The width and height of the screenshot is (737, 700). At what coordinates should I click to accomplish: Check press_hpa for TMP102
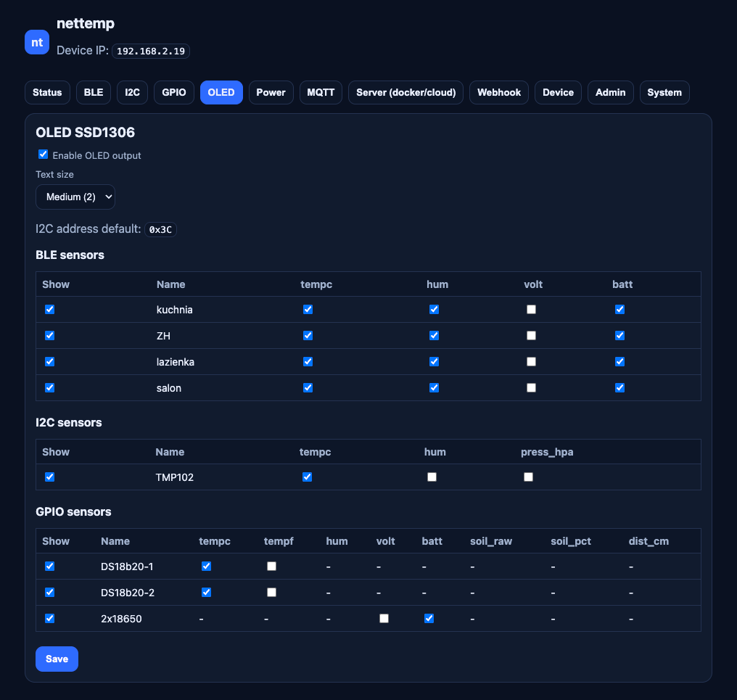pyautogui.click(x=528, y=477)
